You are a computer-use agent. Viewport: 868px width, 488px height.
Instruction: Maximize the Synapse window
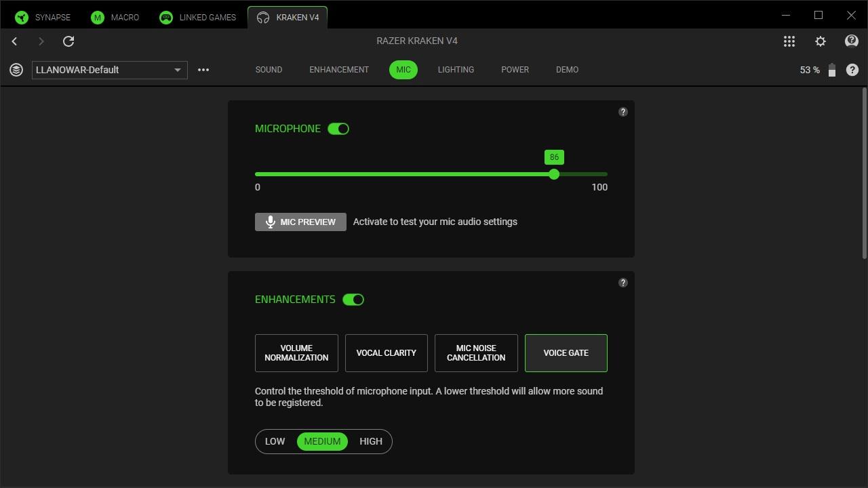pyautogui.click(x=818, y=15)
